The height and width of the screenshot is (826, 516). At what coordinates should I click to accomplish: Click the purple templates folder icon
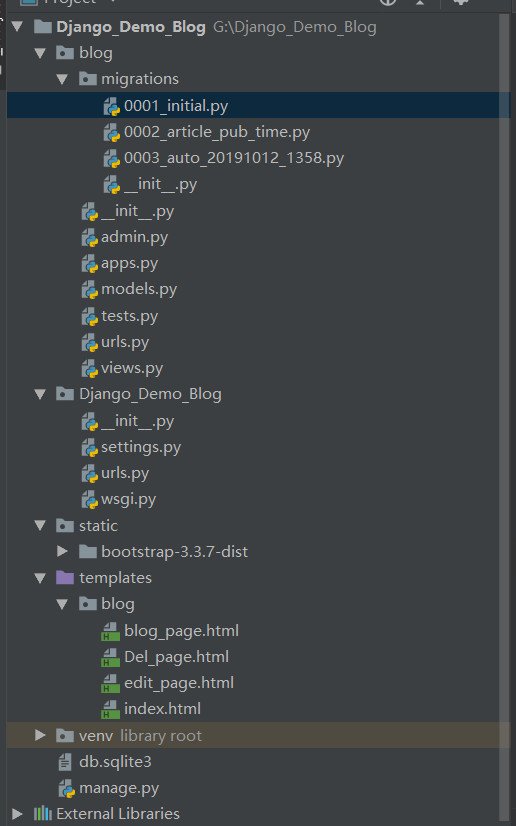[x=65, y=577]
